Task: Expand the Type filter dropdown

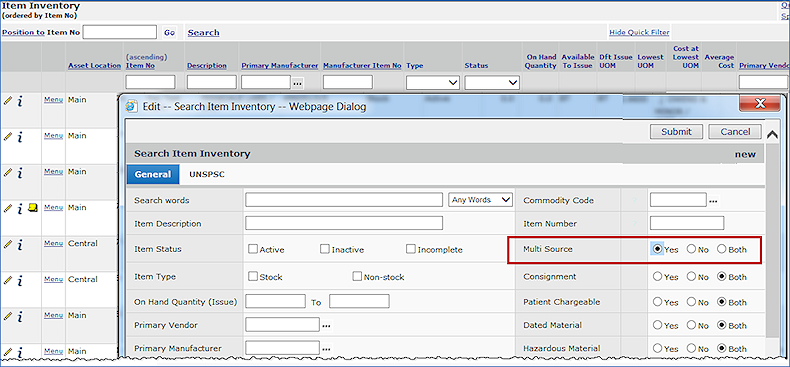Action: [x=433, y=83]
